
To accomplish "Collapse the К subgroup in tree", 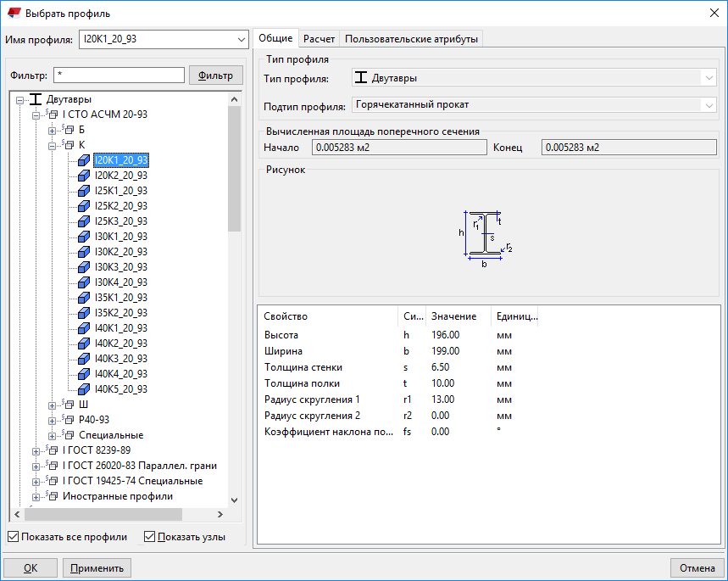I will 53,145.
